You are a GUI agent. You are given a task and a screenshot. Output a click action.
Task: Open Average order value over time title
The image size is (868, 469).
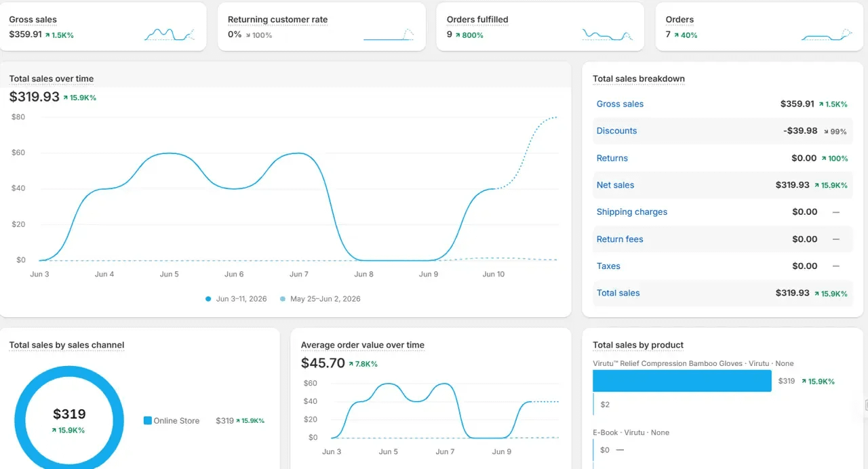[363, 345]
